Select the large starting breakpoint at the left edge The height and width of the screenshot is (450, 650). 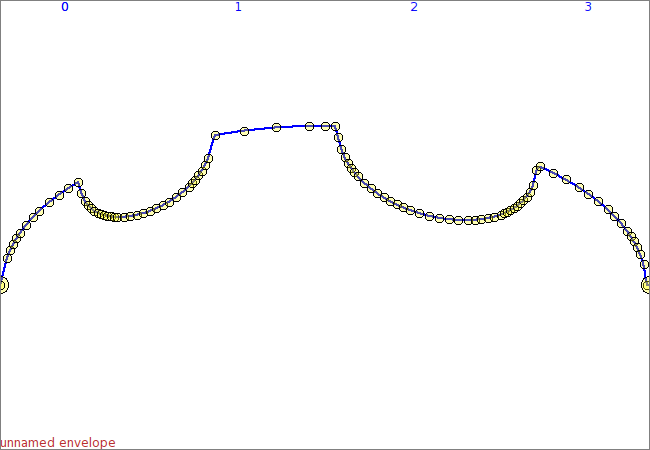click(2, 285)
